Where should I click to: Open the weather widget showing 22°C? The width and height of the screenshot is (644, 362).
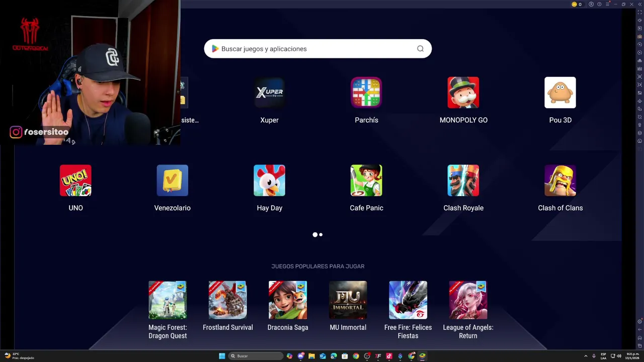(19, 356)
